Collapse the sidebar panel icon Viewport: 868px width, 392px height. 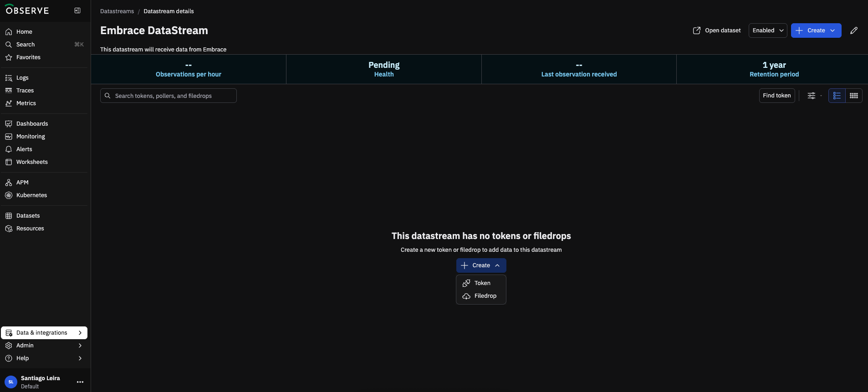point(77,10)
